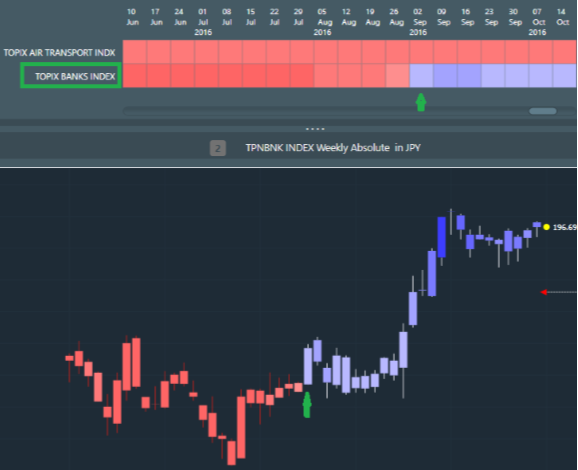Click the 02 Sep 2016 column header
This screenshot has height=470, width=578.
pyautogui.click(x=418, y=22)
